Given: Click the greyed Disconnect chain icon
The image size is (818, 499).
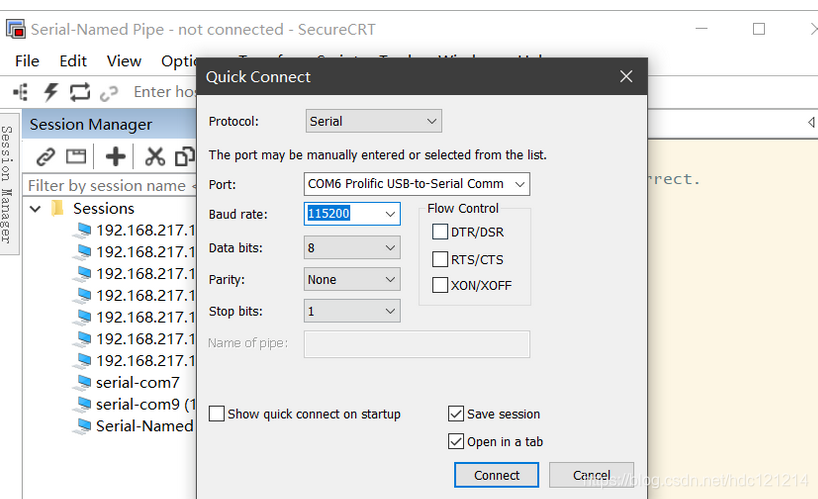Looking at the screenshot, I should point(109,93).
